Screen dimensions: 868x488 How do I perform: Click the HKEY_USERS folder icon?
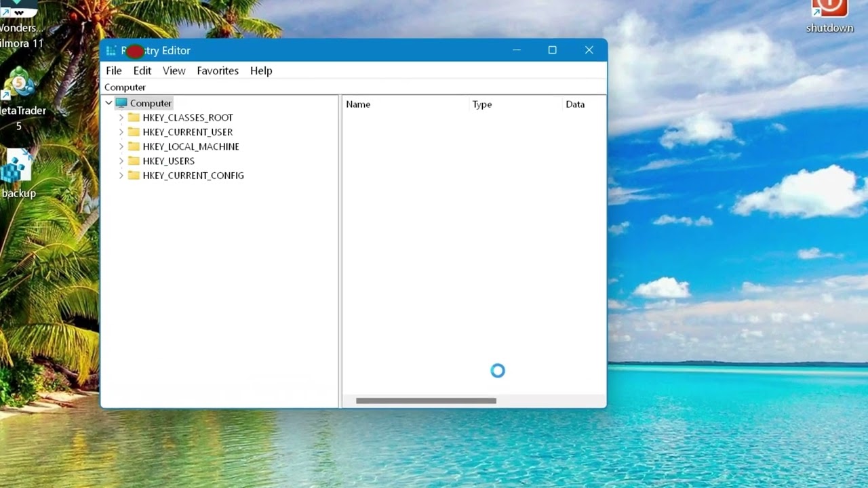134,161
